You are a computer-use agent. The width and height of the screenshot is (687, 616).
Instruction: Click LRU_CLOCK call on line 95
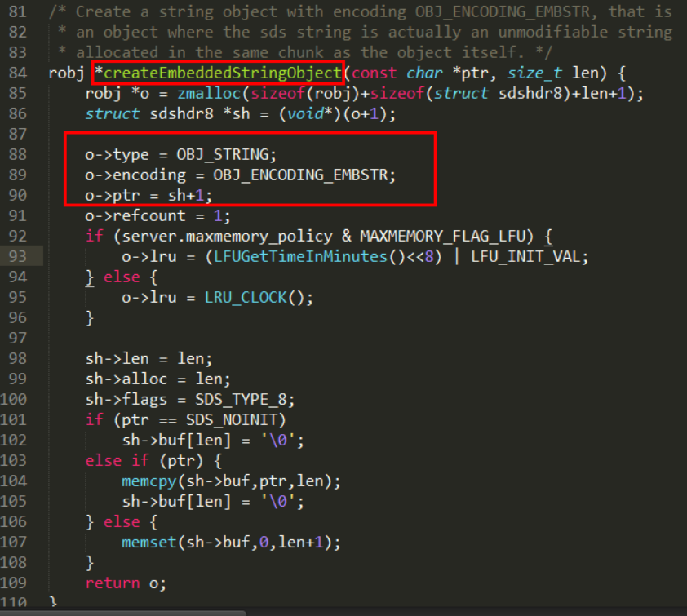[x=246, y=298]
